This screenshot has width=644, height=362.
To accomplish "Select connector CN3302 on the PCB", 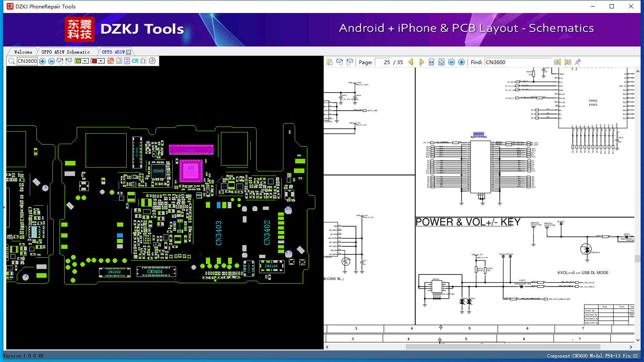I will point(114,272).
